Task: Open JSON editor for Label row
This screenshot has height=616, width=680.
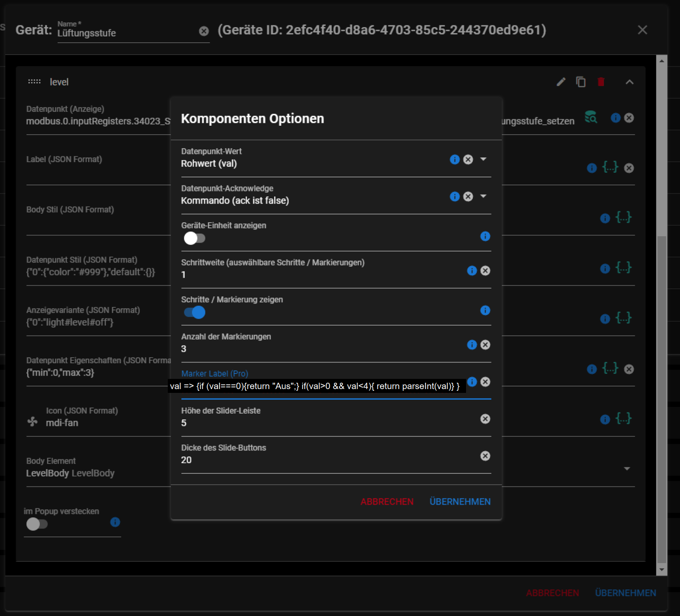Action: [610, 167]
